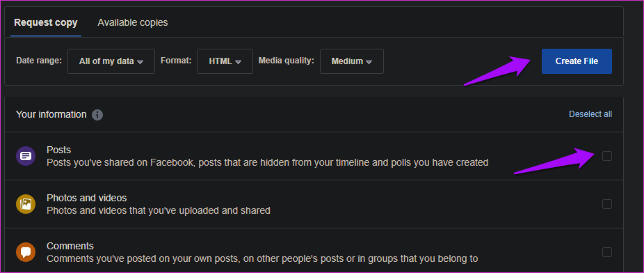Click the Deselect all link
644x273 pixels.
(x=590, y=114)
